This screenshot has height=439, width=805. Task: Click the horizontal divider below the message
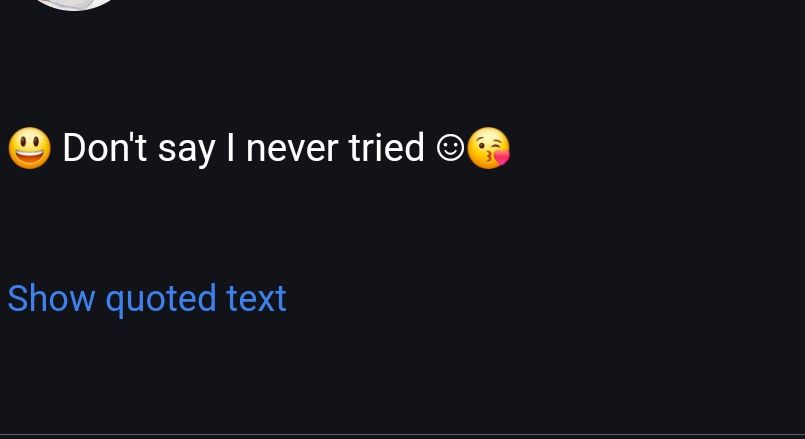click(x=402, y=434)
